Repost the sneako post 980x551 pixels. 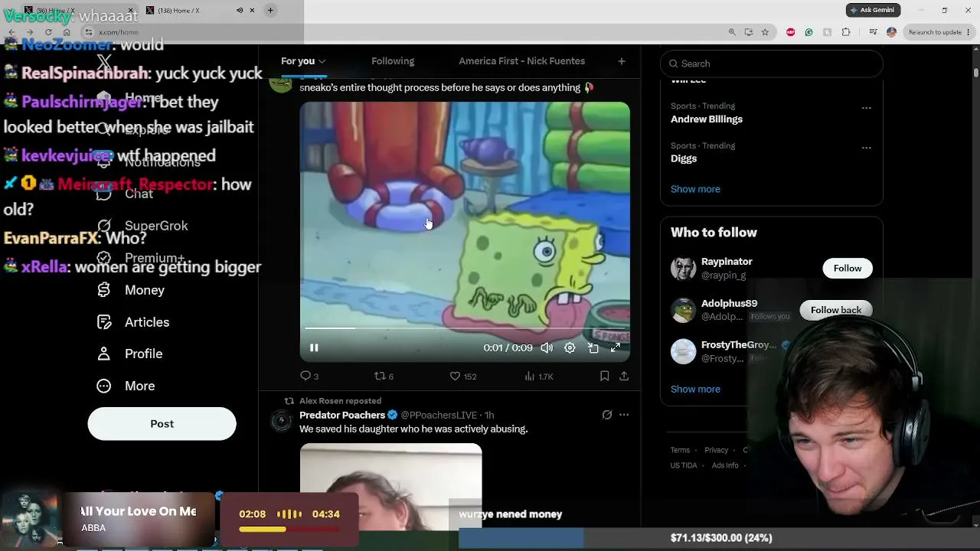pos(384,376)
